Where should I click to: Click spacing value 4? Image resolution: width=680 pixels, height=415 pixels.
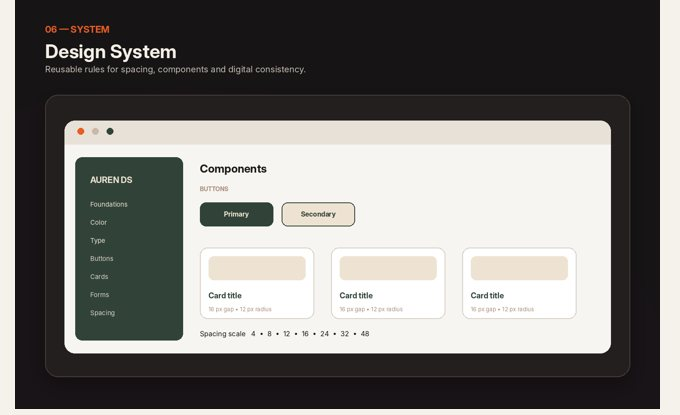(x=253, y=334)
